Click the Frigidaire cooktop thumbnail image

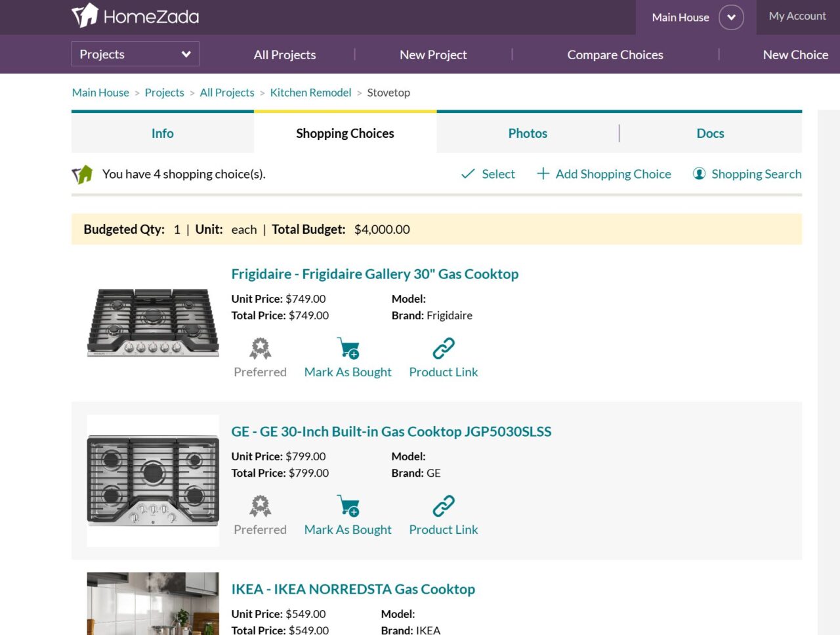tap(153, 322)
